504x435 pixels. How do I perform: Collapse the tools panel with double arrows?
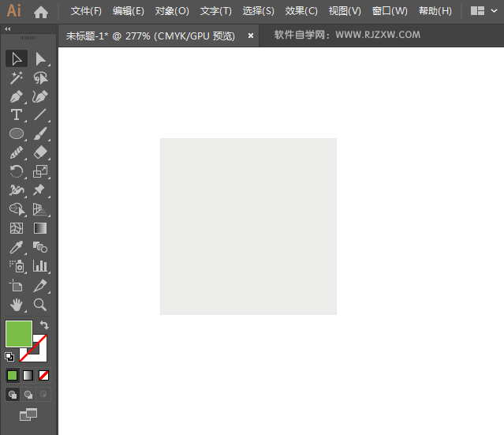(x=7, y=28)
